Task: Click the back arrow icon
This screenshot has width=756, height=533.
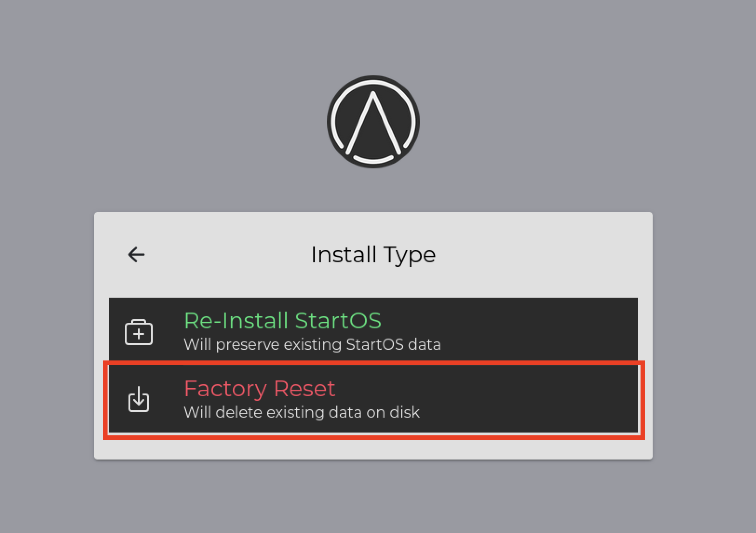Action: (x=136, y=254)
